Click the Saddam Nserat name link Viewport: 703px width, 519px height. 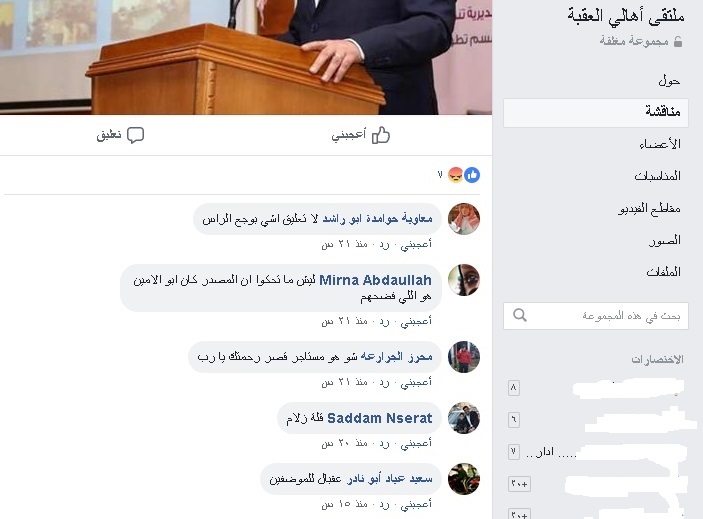click(x=379, y=418)
